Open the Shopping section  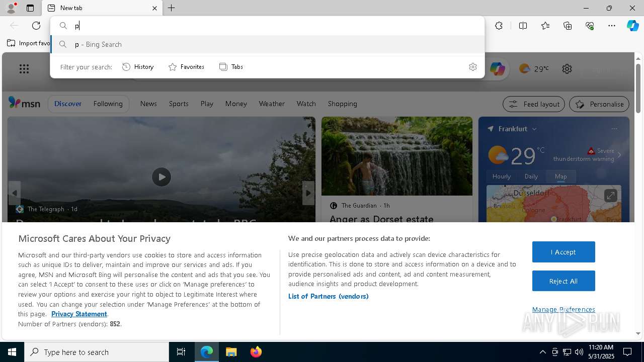pyautogui.click(x=342, y=104)
